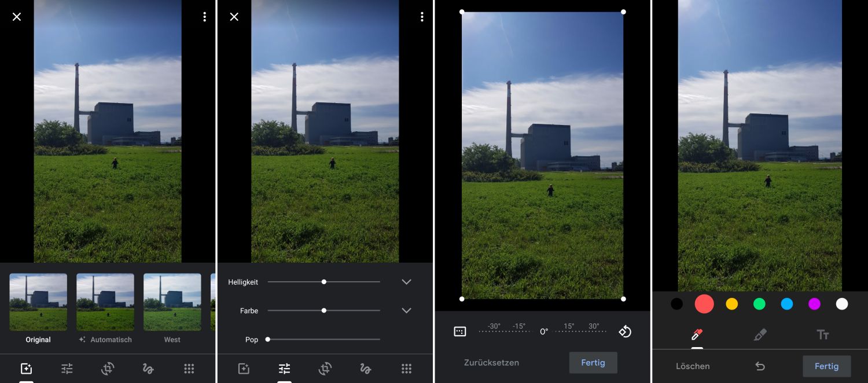
Task: Pick the green color swatch
Action: (x=759, y=304)
